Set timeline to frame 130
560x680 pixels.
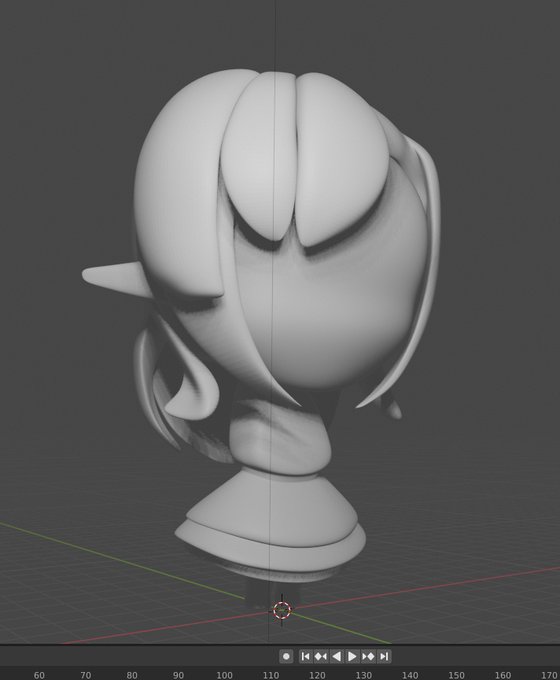click(x=364, y=675)
